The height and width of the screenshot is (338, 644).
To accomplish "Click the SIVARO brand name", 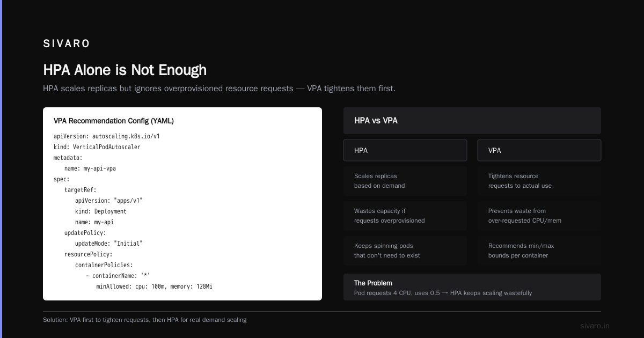I will (67, 43).
